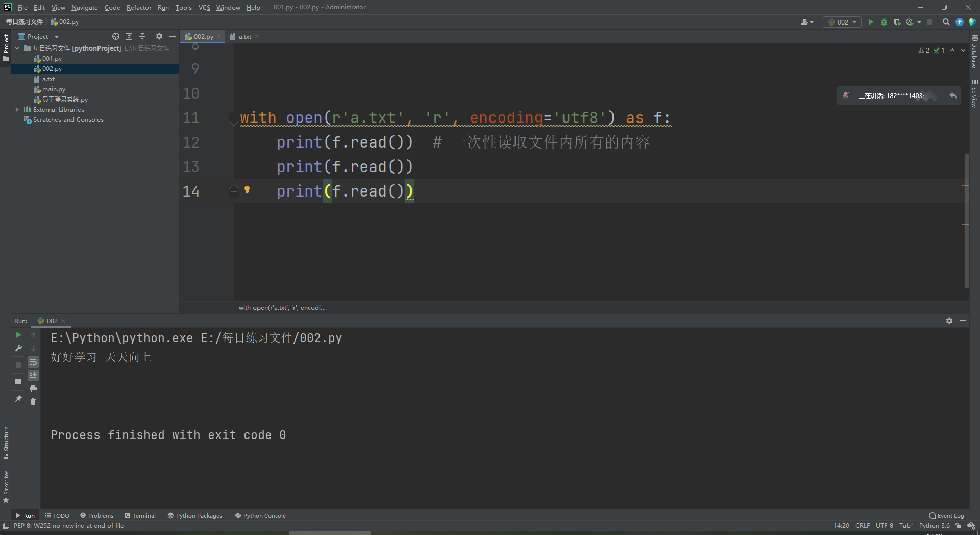This screenshot has width=980, height=535.
Task: Open the File menu
Action: pyautogui.click(x=22, y=7)
